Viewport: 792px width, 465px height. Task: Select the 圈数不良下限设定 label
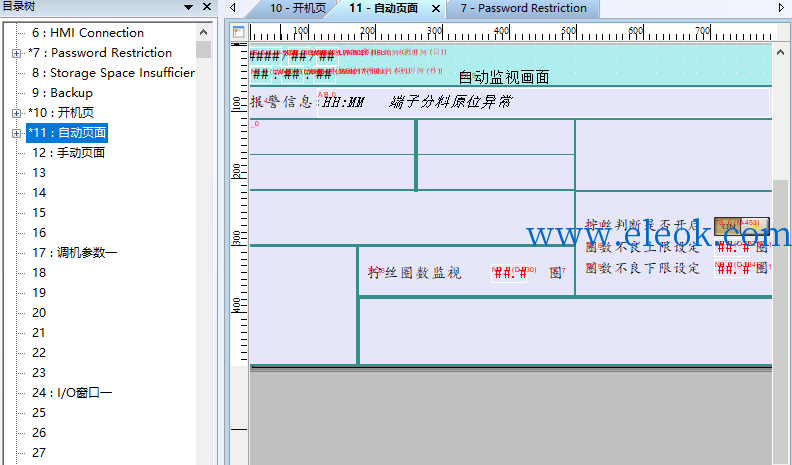tap(642, 268)
